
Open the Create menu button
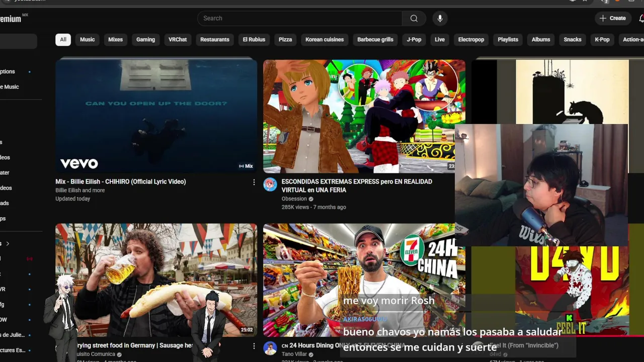coord(613,18)
